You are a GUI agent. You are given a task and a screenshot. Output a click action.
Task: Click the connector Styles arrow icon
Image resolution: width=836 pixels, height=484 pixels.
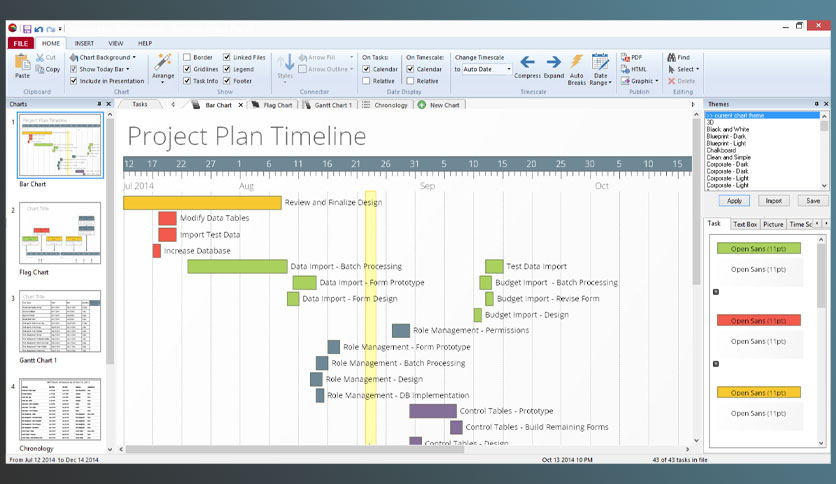click(x=285, y=62)
